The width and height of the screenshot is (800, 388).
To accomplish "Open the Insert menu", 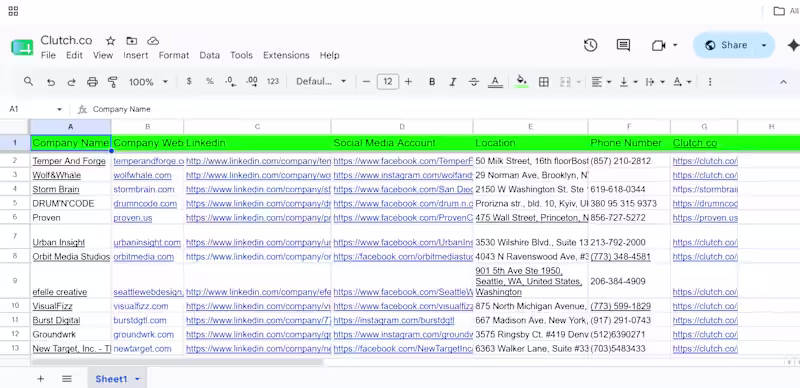I will coord(136,55).
